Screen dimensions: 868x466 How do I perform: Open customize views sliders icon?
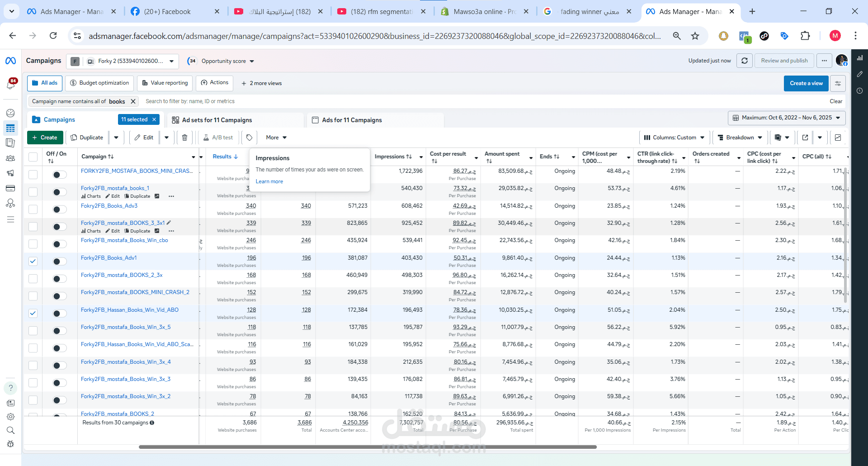[838, 83]
